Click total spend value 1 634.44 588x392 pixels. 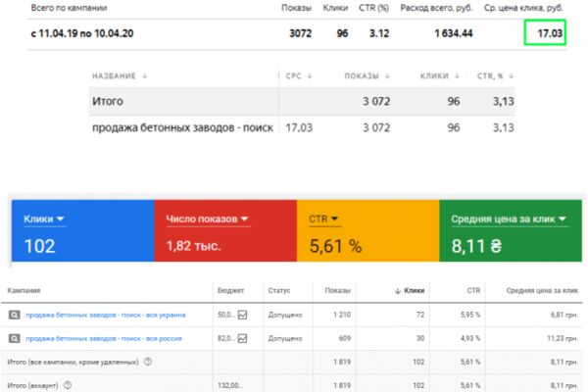click(454, 33)
